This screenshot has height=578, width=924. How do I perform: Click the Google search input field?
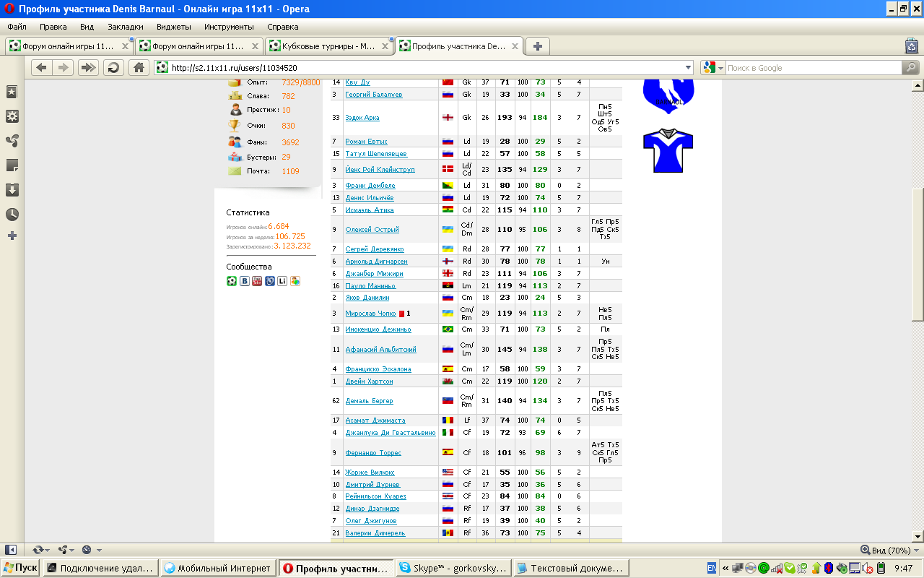812,67
